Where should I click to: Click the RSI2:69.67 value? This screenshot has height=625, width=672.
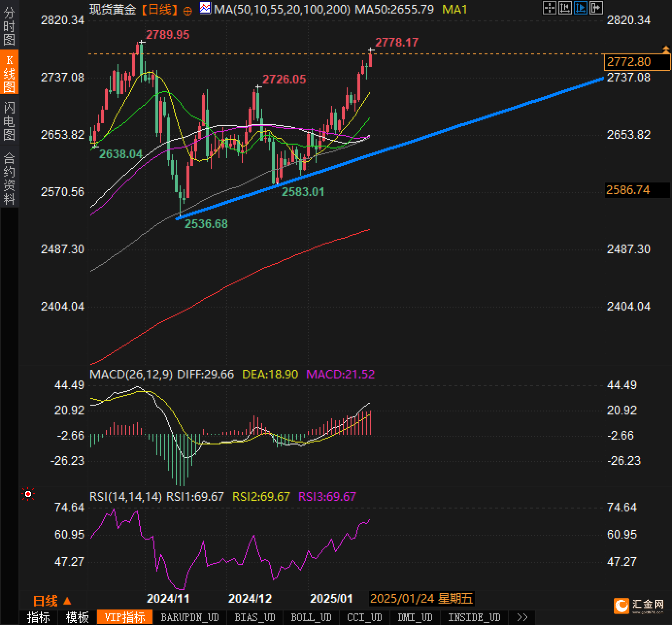pos(261,496)
